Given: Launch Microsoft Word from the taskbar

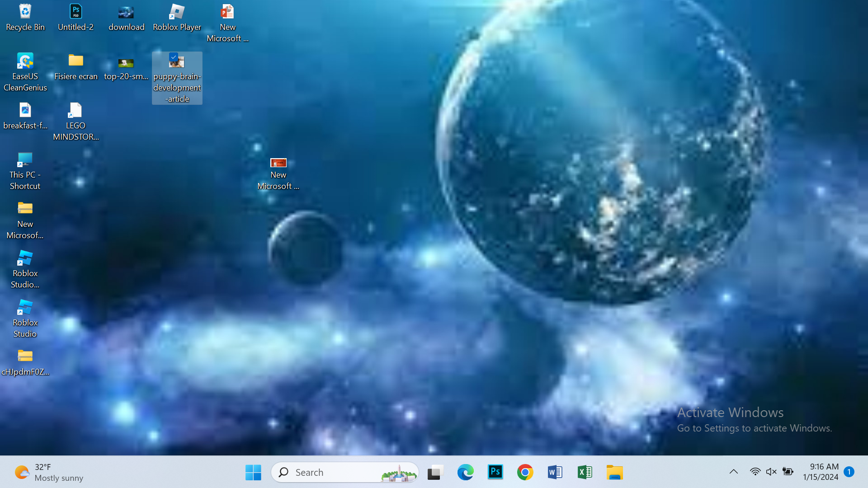Looking at the screenshot, I should 555,472.
